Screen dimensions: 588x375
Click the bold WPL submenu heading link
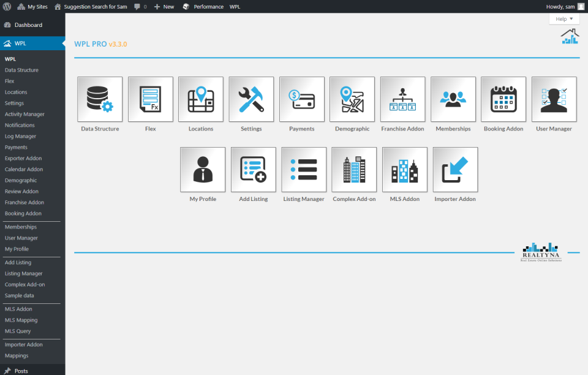pyautogui.click(x=10, y=59)
